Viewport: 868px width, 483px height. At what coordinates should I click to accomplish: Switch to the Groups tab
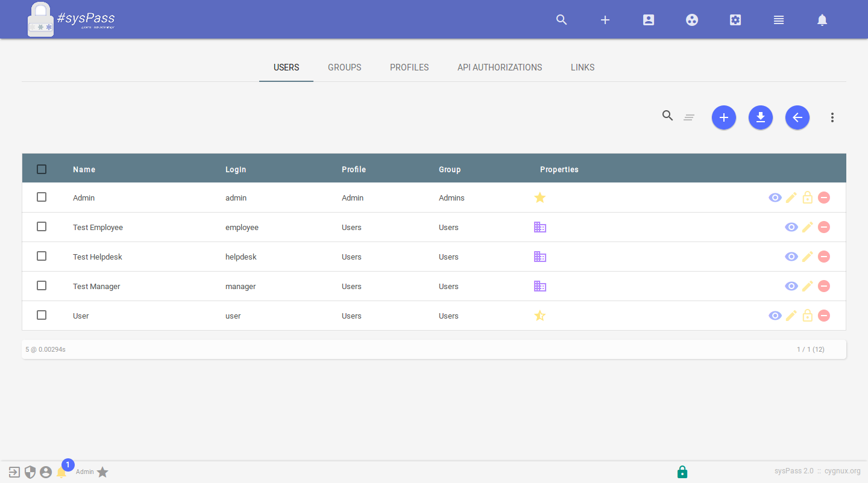(345, 67)
